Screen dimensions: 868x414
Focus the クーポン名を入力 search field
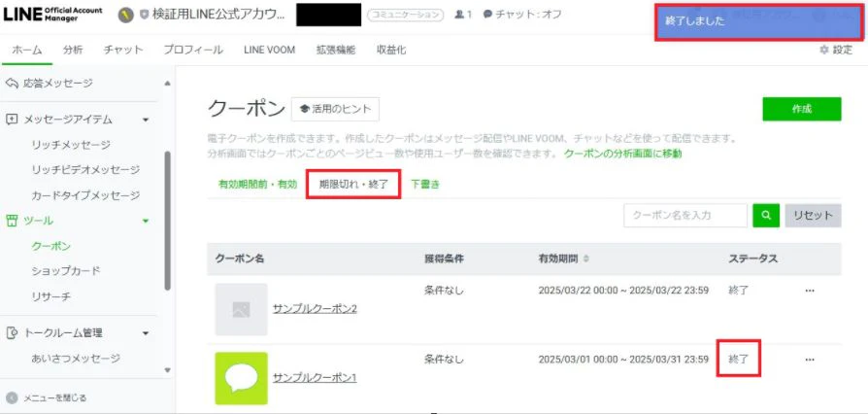(x=685, y=216)
